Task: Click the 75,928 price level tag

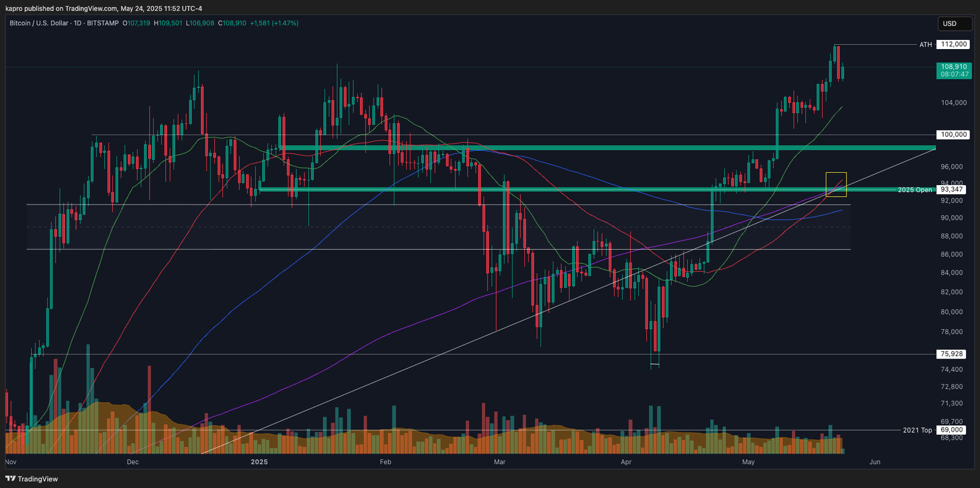Action: coord(951,354)
